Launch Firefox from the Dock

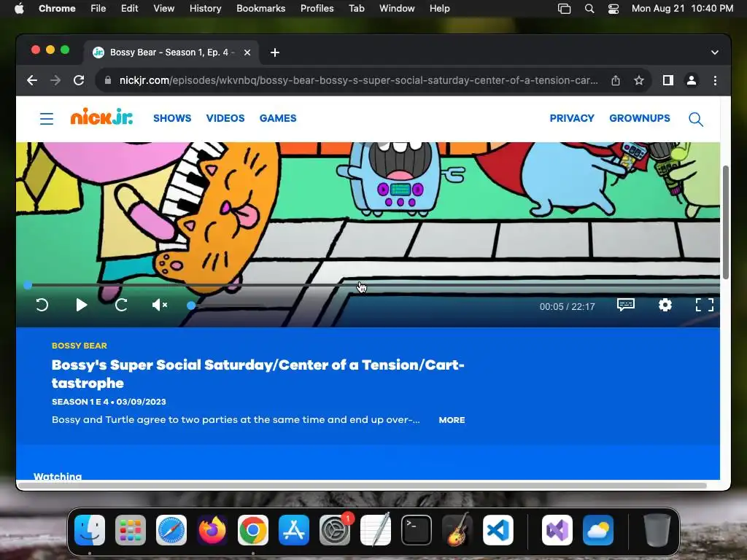tap(212, 530)
